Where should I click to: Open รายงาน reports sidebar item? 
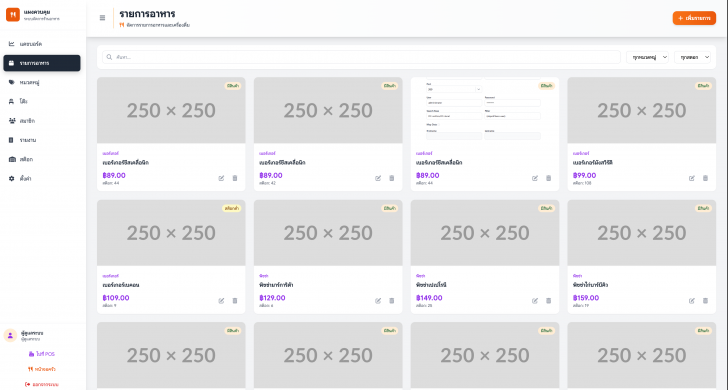click(42, 140)
